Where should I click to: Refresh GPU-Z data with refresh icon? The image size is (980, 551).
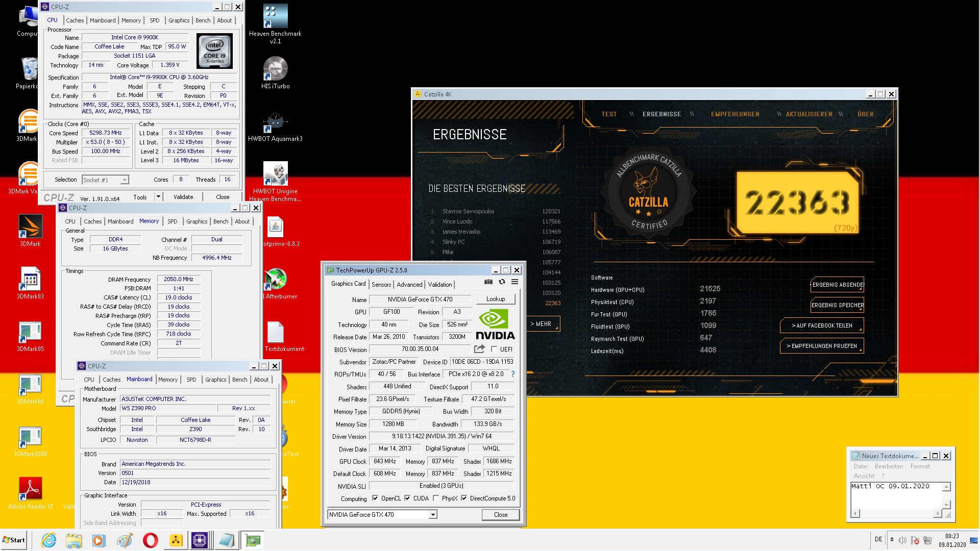click(x=502, y=282)
